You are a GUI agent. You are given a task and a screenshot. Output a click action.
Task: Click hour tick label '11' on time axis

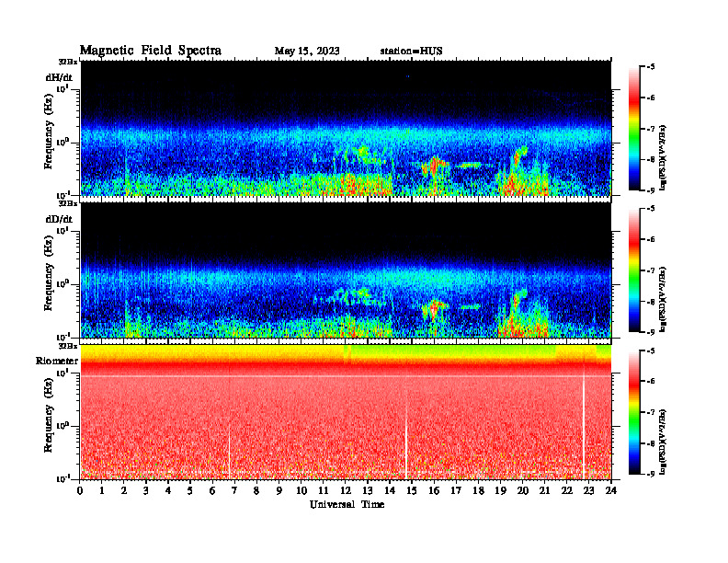[x=324, y=491]
